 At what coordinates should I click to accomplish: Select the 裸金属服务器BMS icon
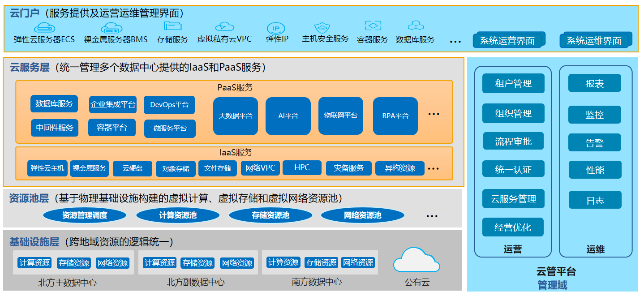(x=112, y=28)
